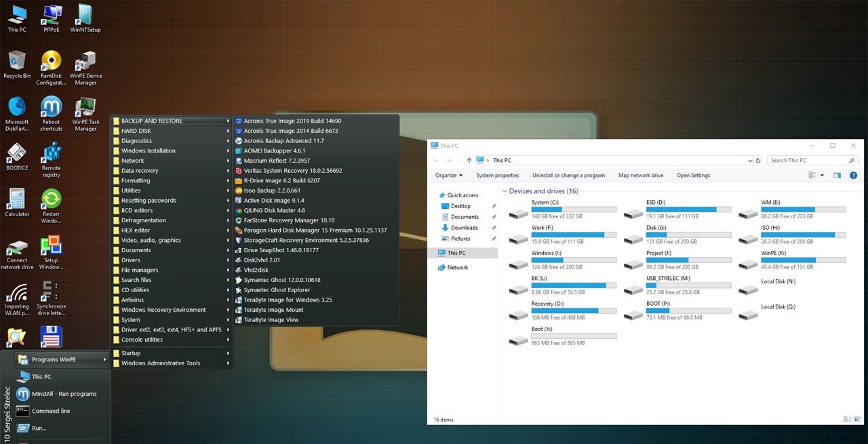Expand the Data recovery submenu
This screenshot has height=444, width=868.
pos(172,171)
